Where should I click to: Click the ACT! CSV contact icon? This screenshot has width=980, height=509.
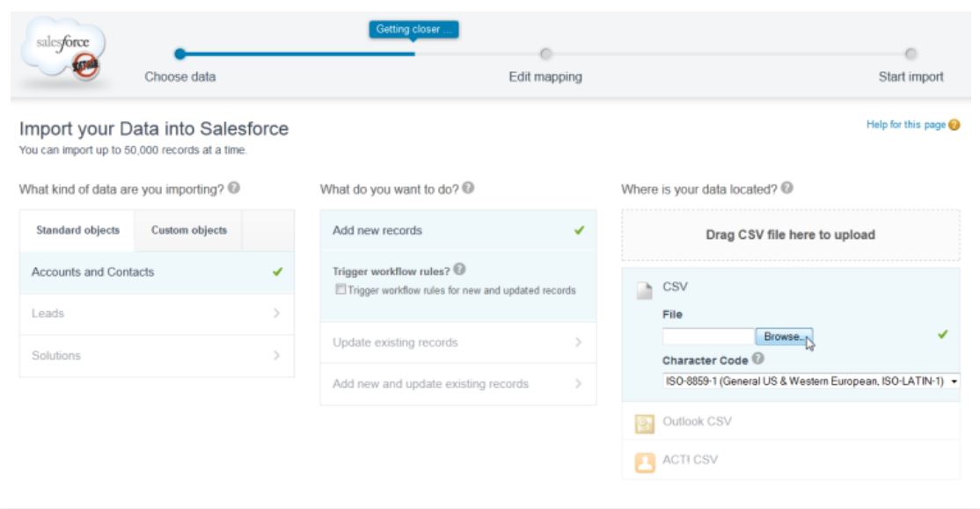pyautogui.click(x=644, y=462)
